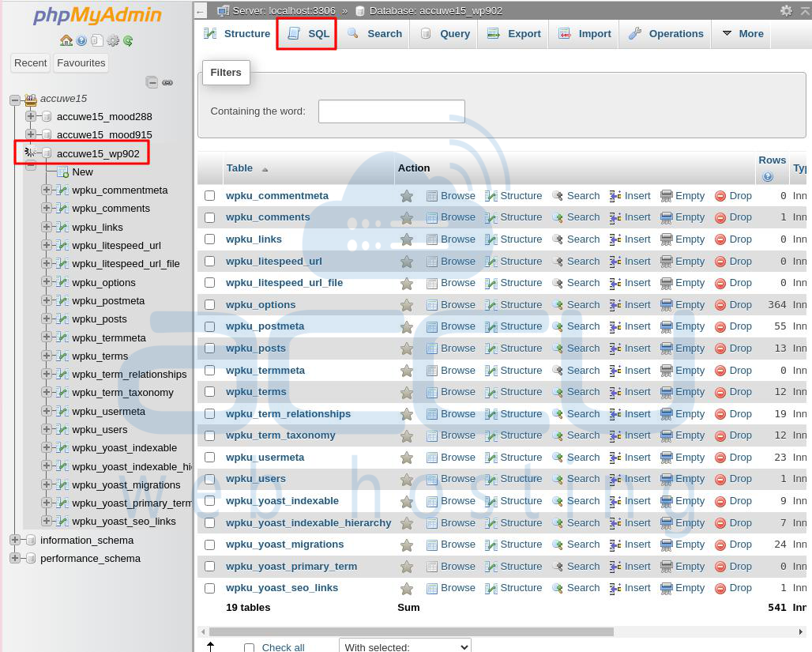
Task: Click the Search icon for wpku_termmeta
Action: point(557,371)
